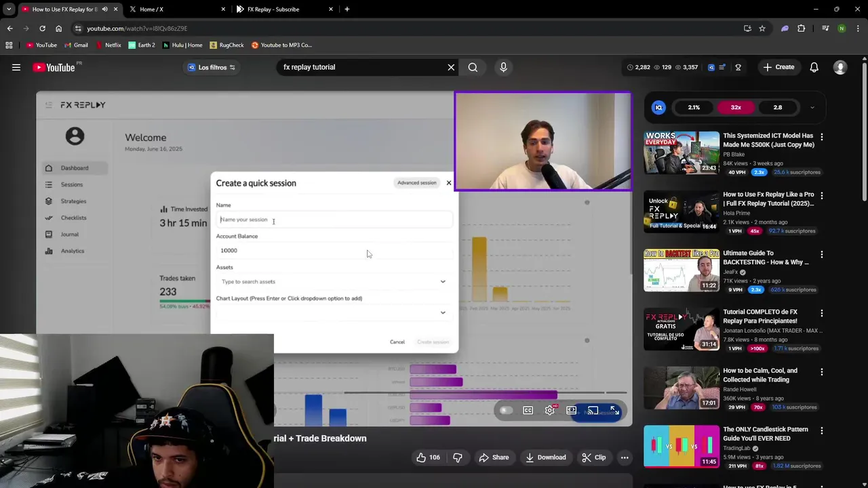Open Chrome tab search dropdown arrow
This screenshot has height=488, width=868.
(9, 9)
